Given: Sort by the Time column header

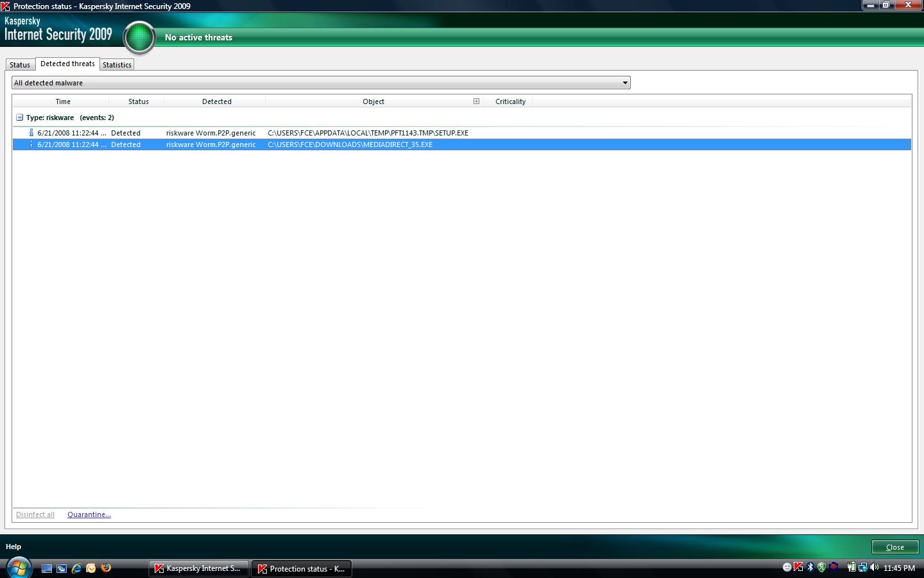Looking at the screenshot, I should pos(63,101).
